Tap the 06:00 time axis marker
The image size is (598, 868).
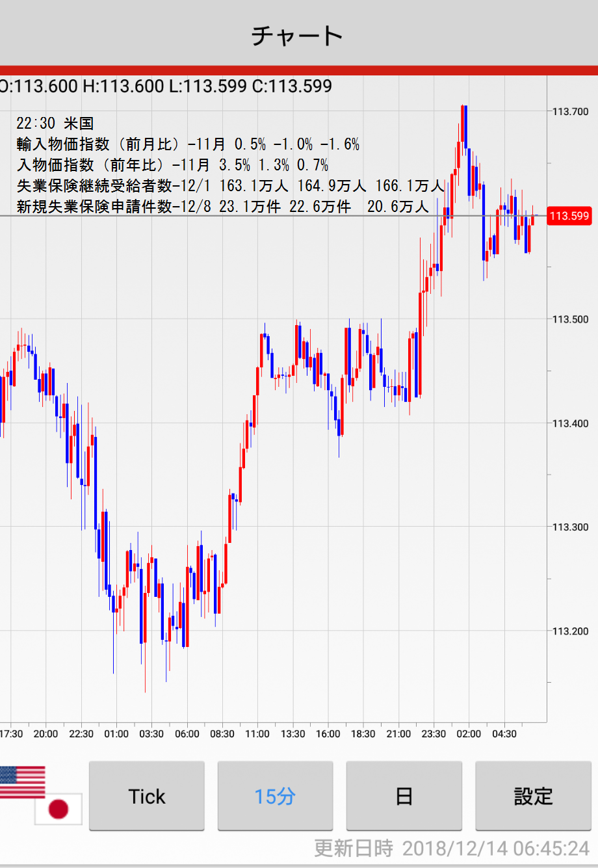point(187,734)
